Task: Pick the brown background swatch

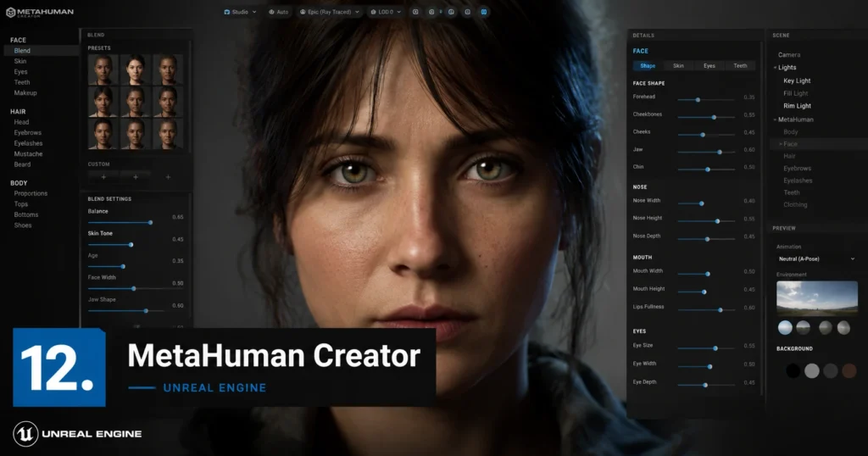Action: tap(849, 370)
